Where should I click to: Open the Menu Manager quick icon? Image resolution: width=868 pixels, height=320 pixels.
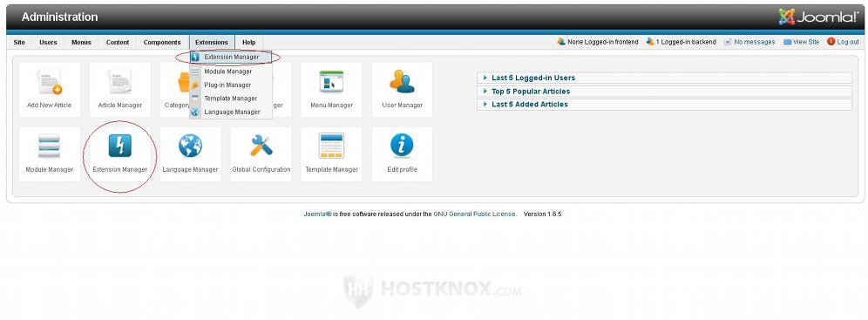(x=331, y=90)
